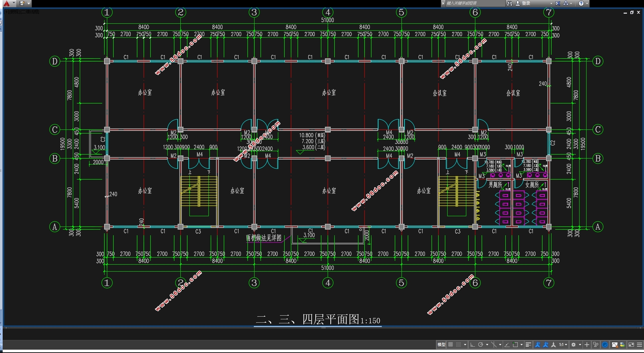
Task: Open snap mode settings dropdown arrow
Action: [465, 345]
